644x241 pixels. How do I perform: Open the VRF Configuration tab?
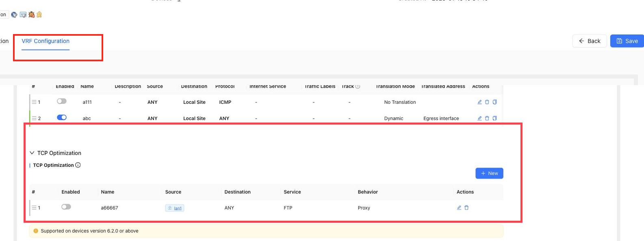46,41
